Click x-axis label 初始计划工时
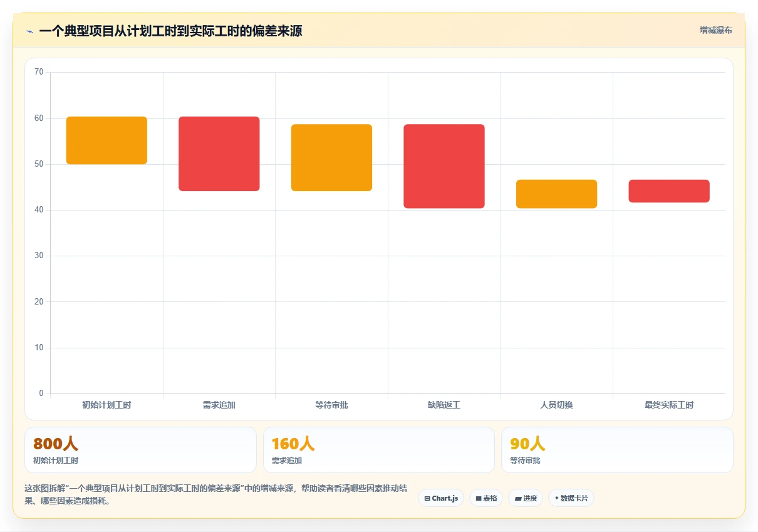 click(x=106, y=405)
